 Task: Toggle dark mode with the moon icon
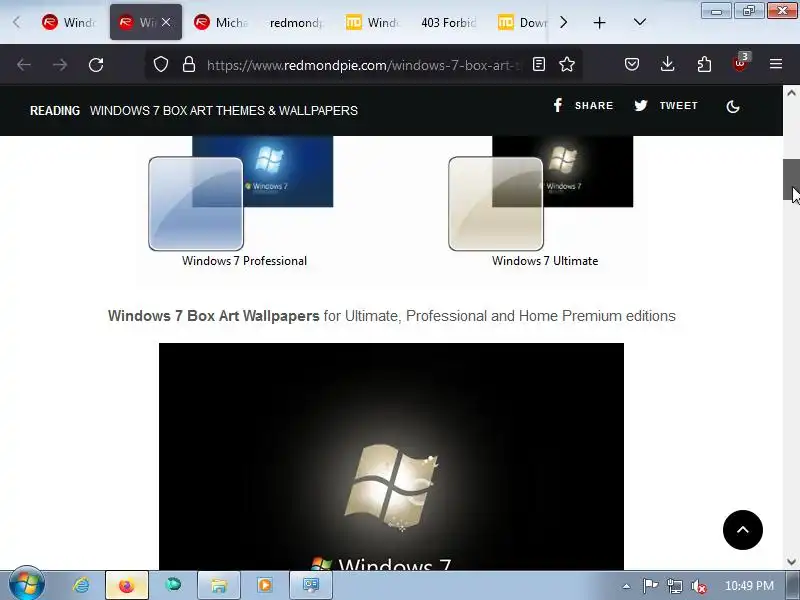(x=733, y=106)
